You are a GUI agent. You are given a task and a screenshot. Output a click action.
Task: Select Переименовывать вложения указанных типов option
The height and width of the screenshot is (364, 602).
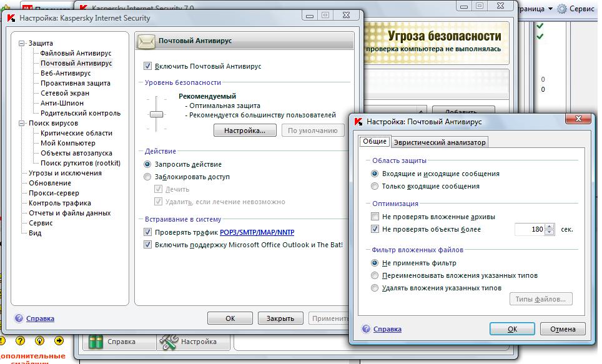click(375, 275)
